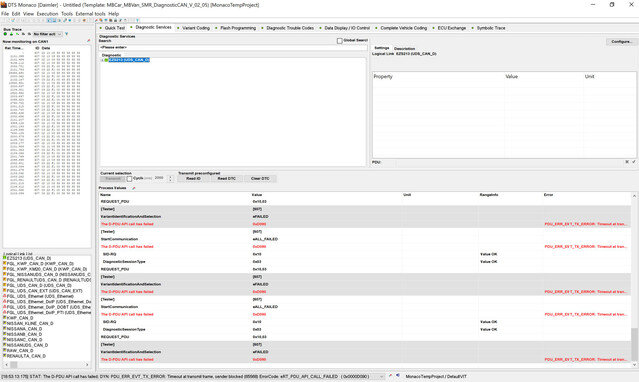Click the red pin icon in status bar
Screen dimensions: 639x382
[x=390, y=376]
